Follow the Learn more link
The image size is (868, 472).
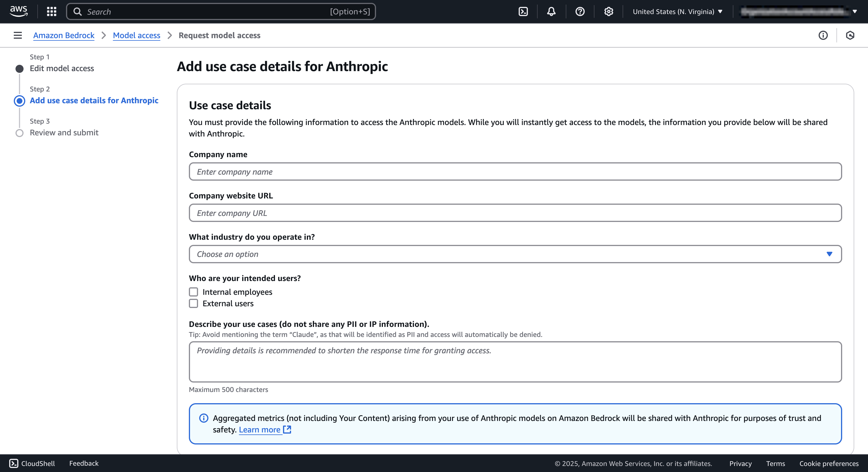click(259, 430)
